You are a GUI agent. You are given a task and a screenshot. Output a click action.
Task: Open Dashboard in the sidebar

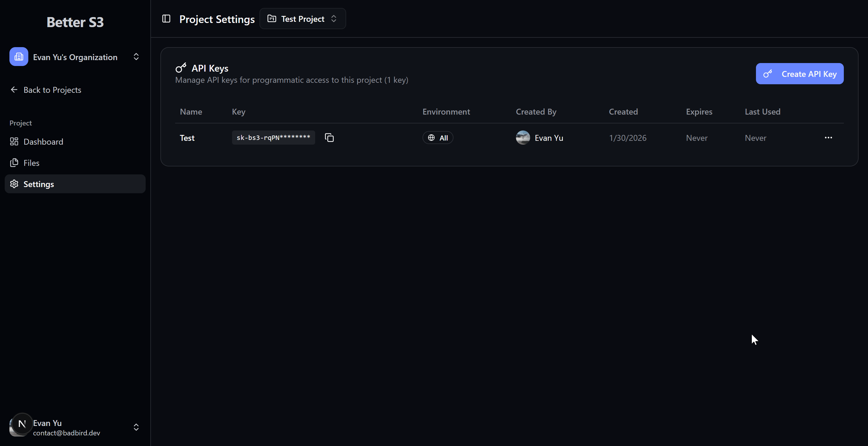tap(43, 142)
